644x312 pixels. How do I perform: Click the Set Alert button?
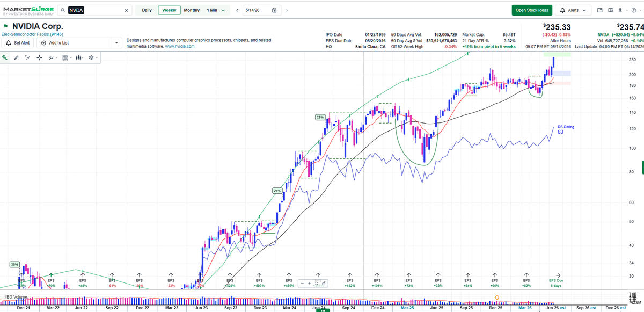click(x=18, y=43)
